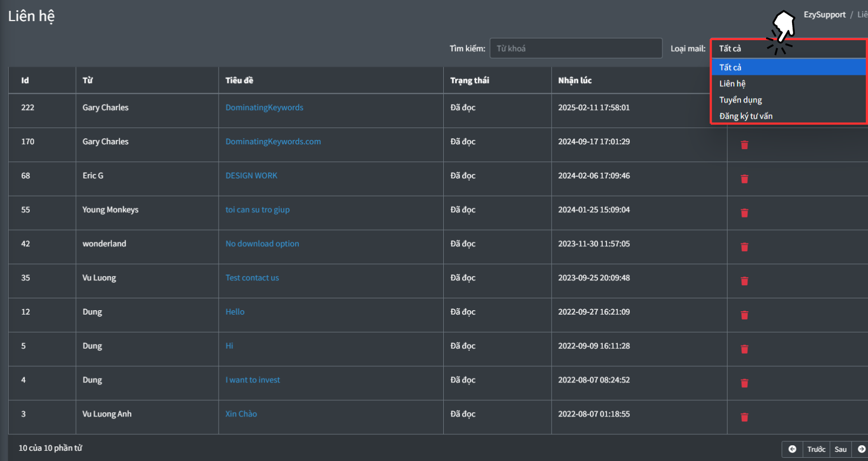
Task: Open the Loại mail dropdown
Action: tap(788, 49)
